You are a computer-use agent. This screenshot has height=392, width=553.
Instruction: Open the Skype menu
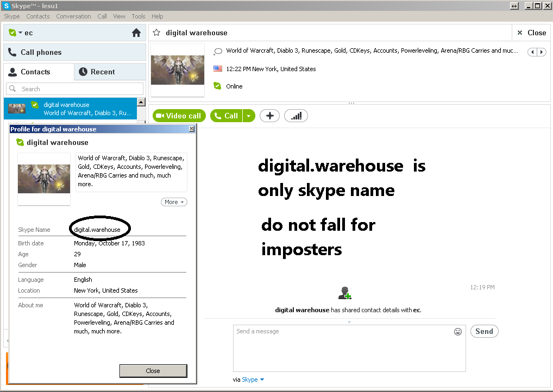[11, 16]
